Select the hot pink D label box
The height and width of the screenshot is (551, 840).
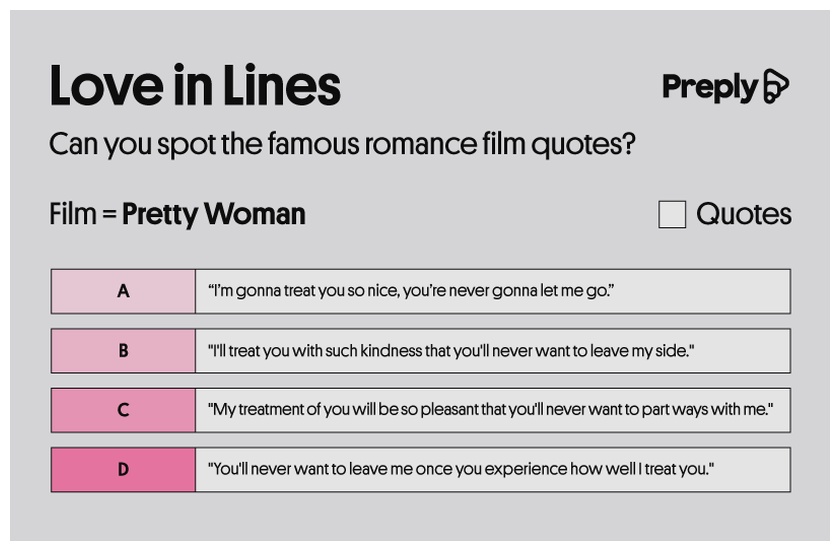(x=123, y=470)
